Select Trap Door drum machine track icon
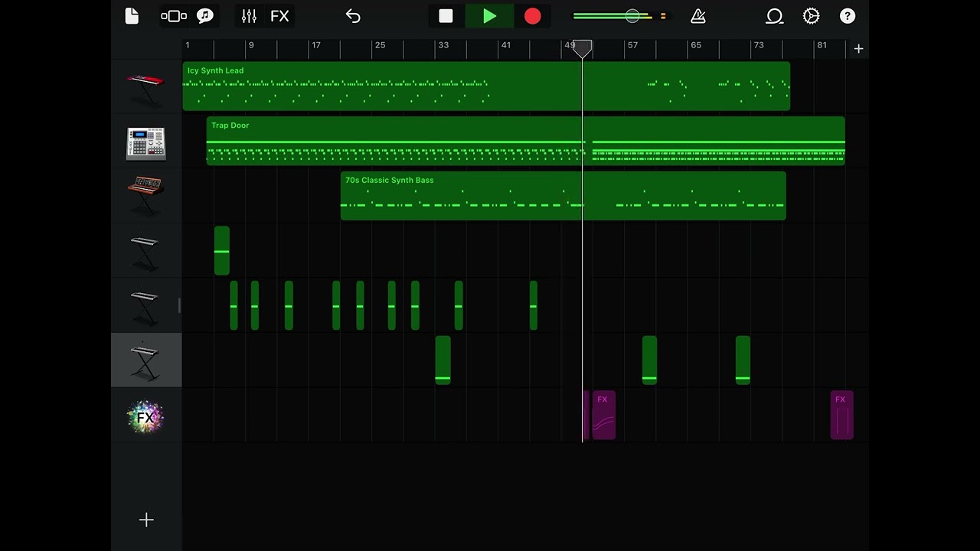Viewport: 980px width, 551px height. click(x=145, y=143)
